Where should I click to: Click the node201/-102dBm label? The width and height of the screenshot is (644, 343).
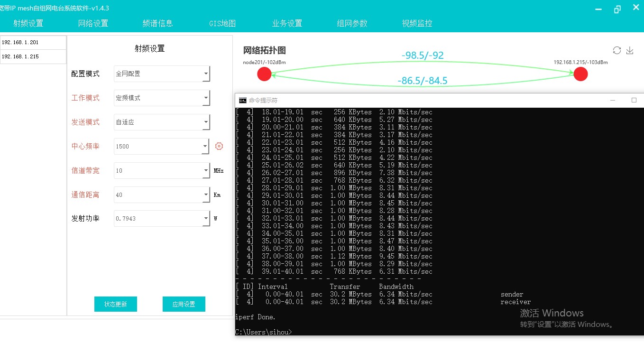pos(264,62)
